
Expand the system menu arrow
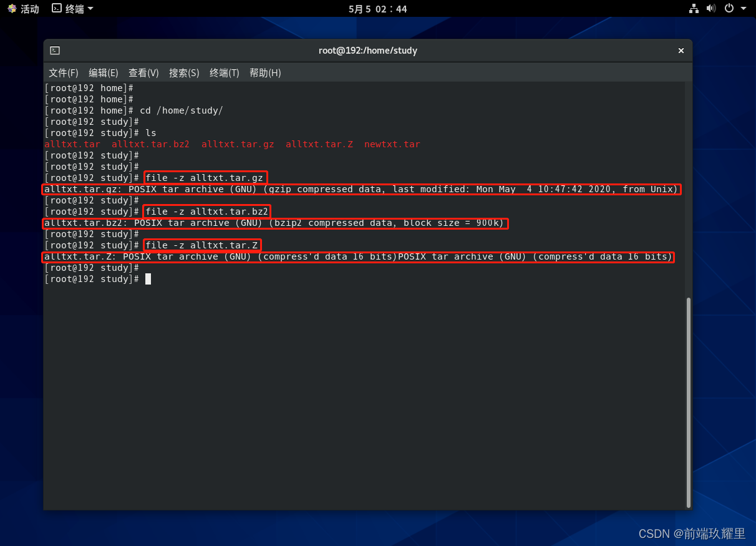tap(742, 9)
